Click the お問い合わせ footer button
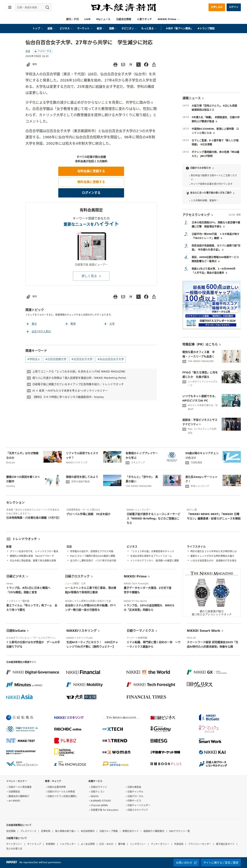 coord(186,863)
